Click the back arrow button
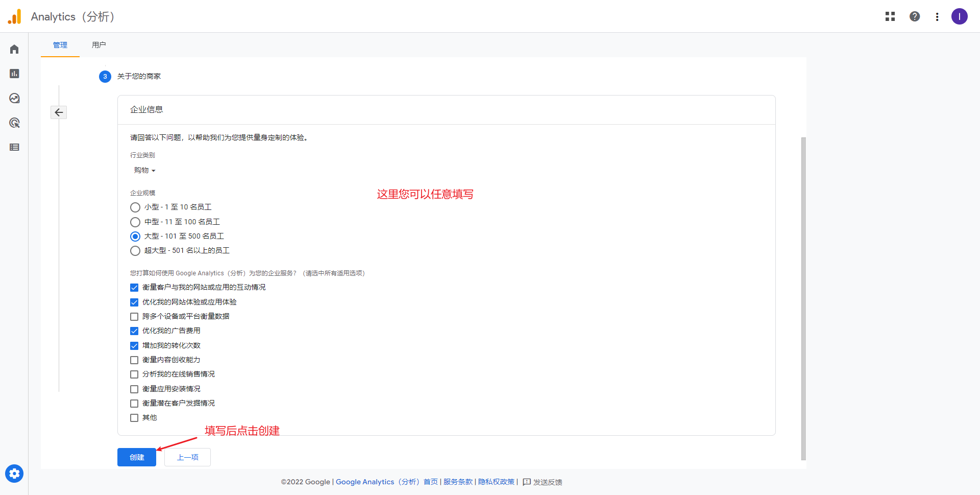This screenshot has height=495, width=980. tap(59, 112)
